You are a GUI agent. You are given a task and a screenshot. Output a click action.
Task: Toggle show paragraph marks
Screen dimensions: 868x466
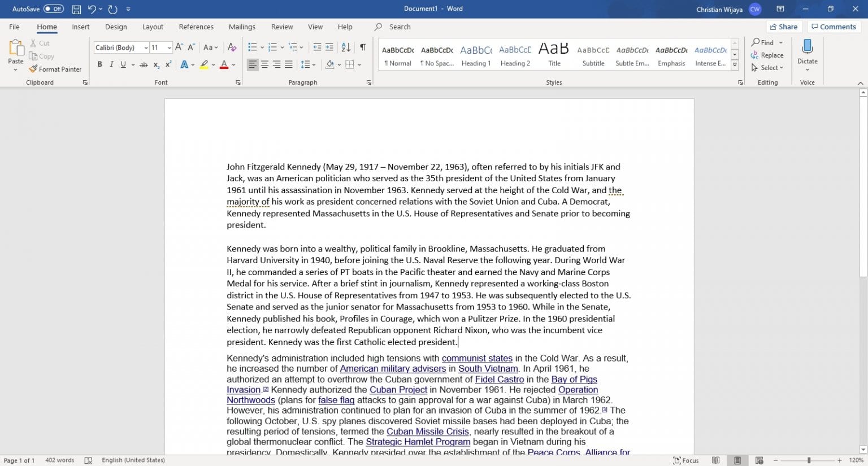tap(363, 47)
